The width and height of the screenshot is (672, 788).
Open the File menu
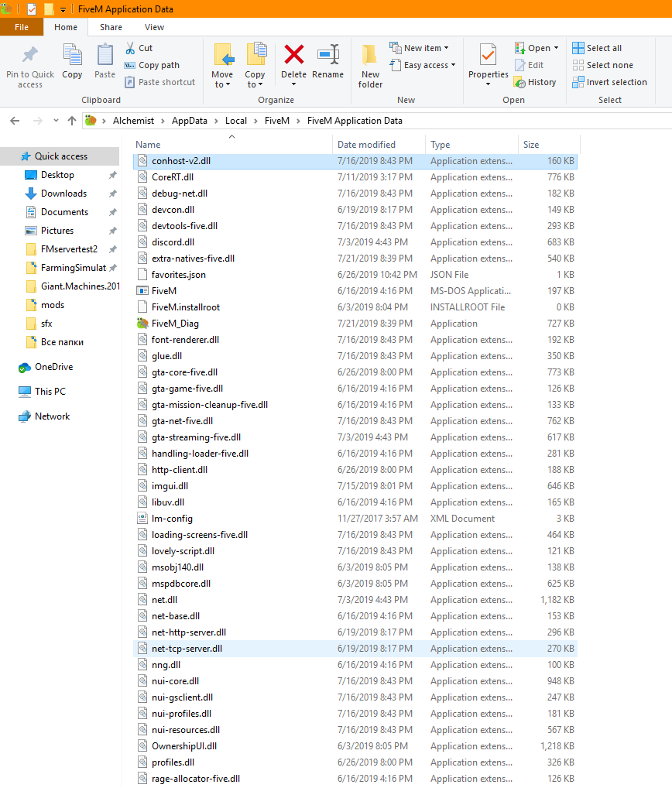click(22, 27)
